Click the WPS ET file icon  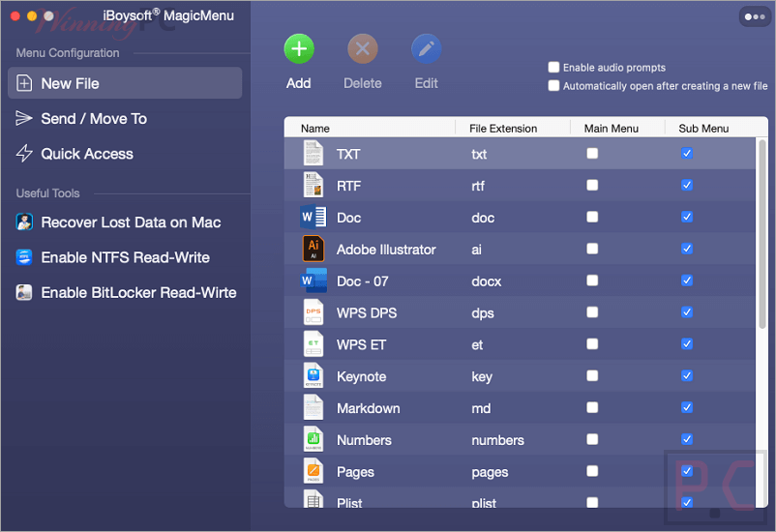coord(313,344)
